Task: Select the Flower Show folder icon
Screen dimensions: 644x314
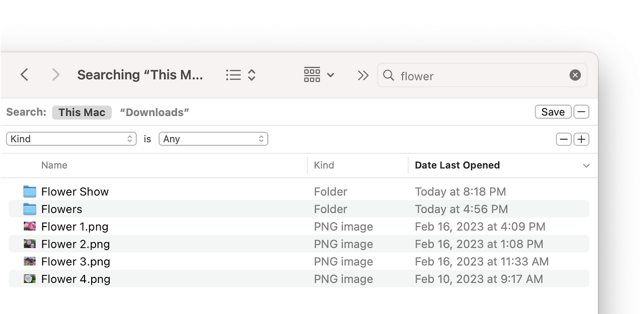Action: [30, 191]
